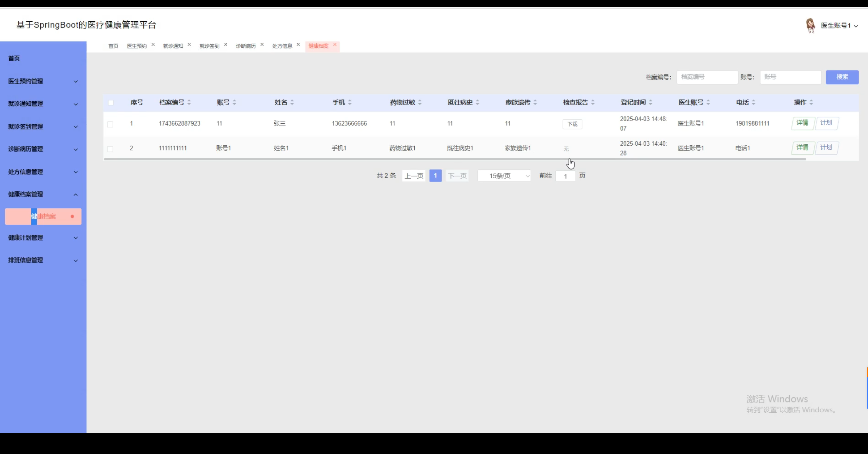Check the row 2 checkbox
The width and height of the screenshot is (868, 454).
tap(110, 149)
